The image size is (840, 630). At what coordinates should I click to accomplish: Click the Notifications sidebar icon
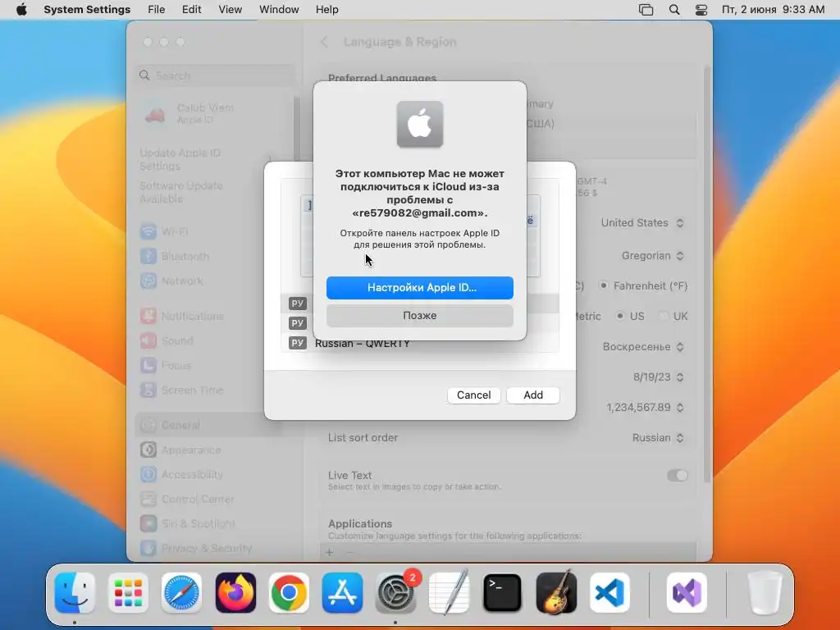click(148, 316)
